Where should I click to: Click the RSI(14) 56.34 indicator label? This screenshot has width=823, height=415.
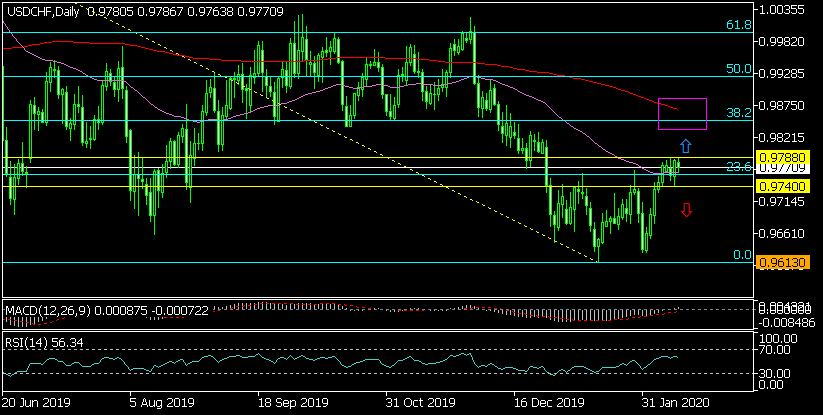tap(44, 343)
